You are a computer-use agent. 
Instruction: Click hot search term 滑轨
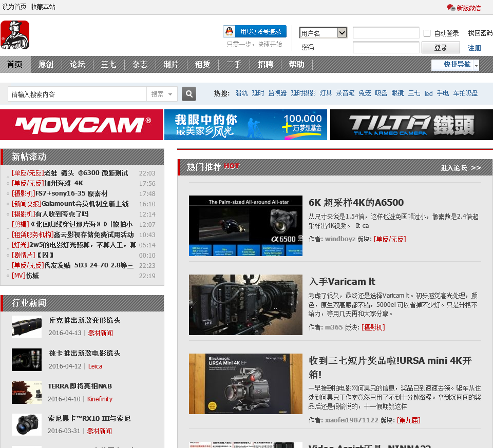[241, 93]
